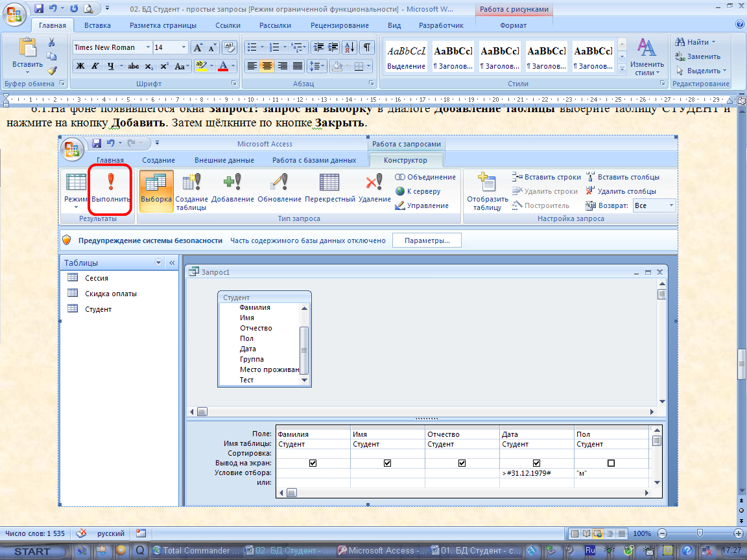Click the Найти find button

[696, 42]
